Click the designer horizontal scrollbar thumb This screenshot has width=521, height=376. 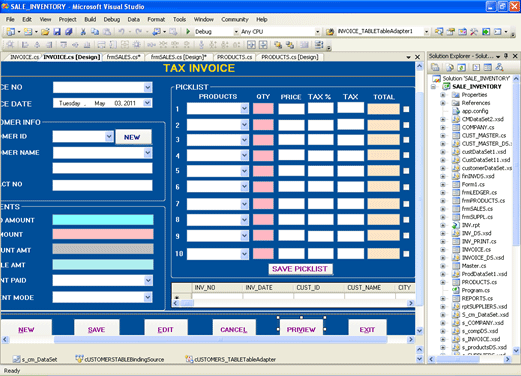tap(220, 340)
